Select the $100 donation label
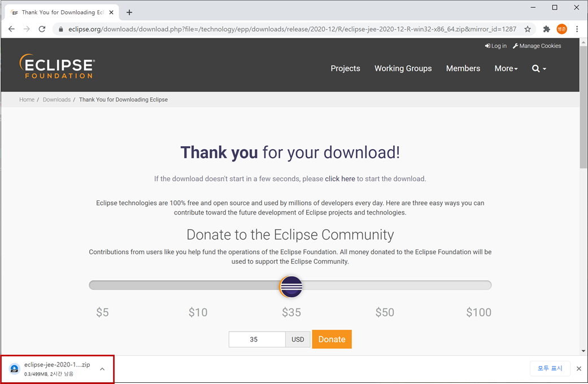The height and width of the screenshot is (384, 588). (x=478, y=312)
